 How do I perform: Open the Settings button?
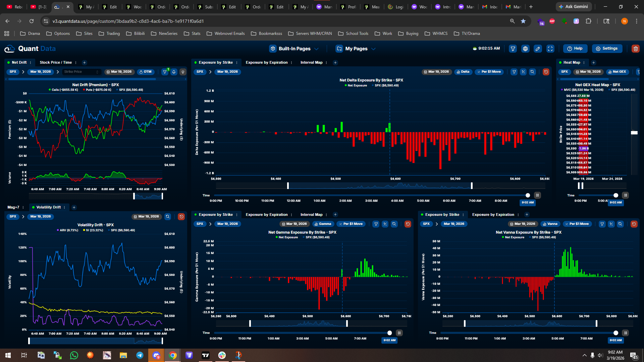607,49
